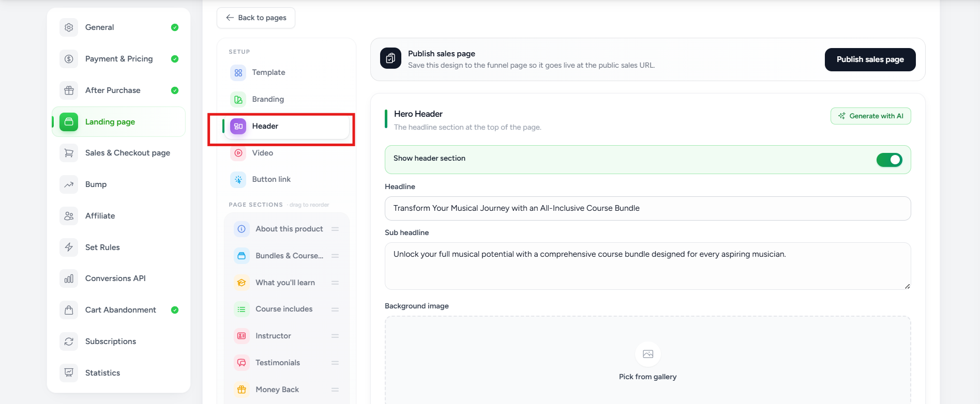The height and width of the screenshot is (404, 980).
Task: Grab the reorder handle beside About this product
Action: coord(335,229)
